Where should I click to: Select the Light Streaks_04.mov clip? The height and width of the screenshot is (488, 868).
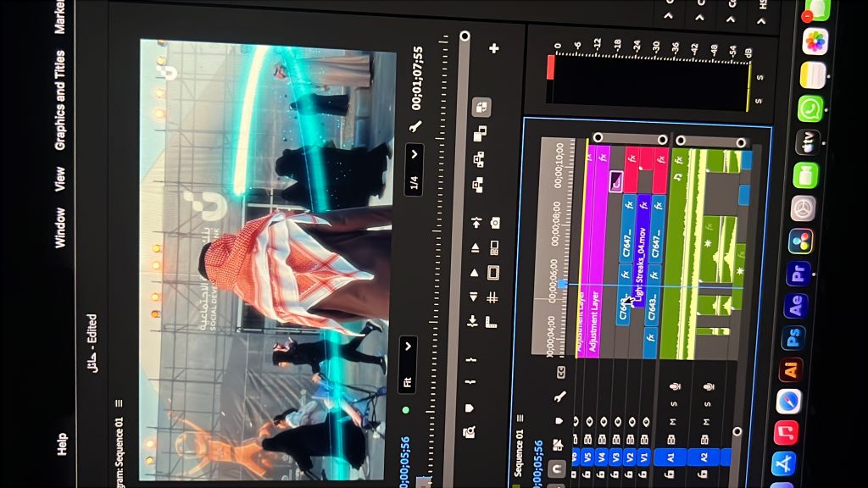point(642,253)
